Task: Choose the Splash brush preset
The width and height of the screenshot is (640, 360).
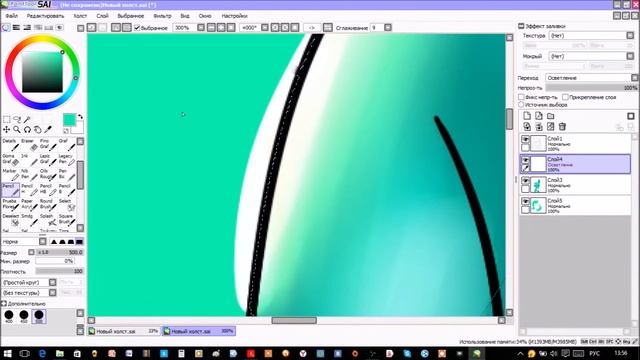Action: (48, 219)
